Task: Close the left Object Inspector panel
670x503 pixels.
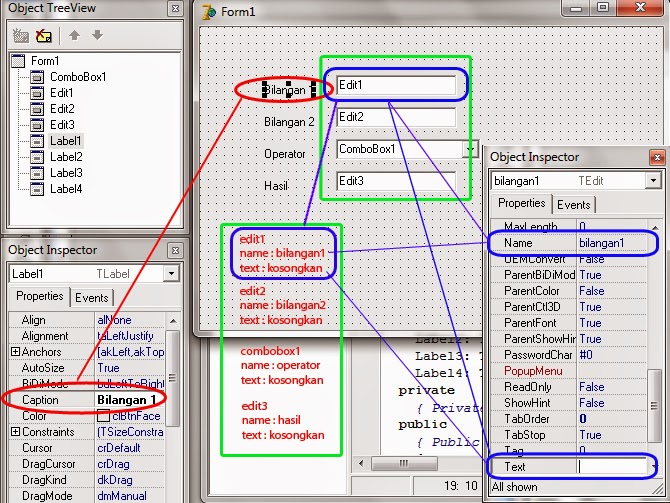Action: pyautogui.click(x=175, y=250)
